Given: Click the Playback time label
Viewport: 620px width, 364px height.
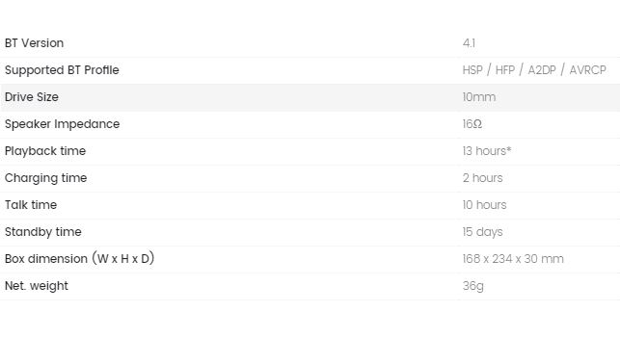Looking at the screenshot, I should point(45,151).
